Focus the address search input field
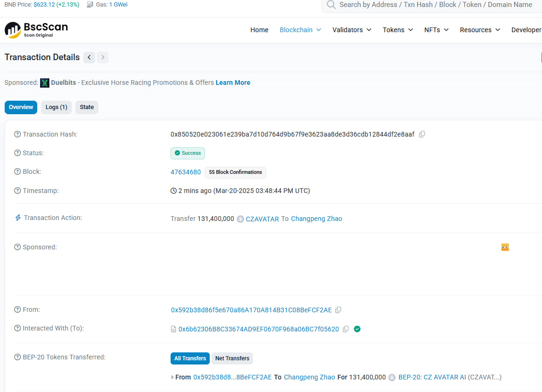The height and width of the screenshot is (392, 542). 436,5
